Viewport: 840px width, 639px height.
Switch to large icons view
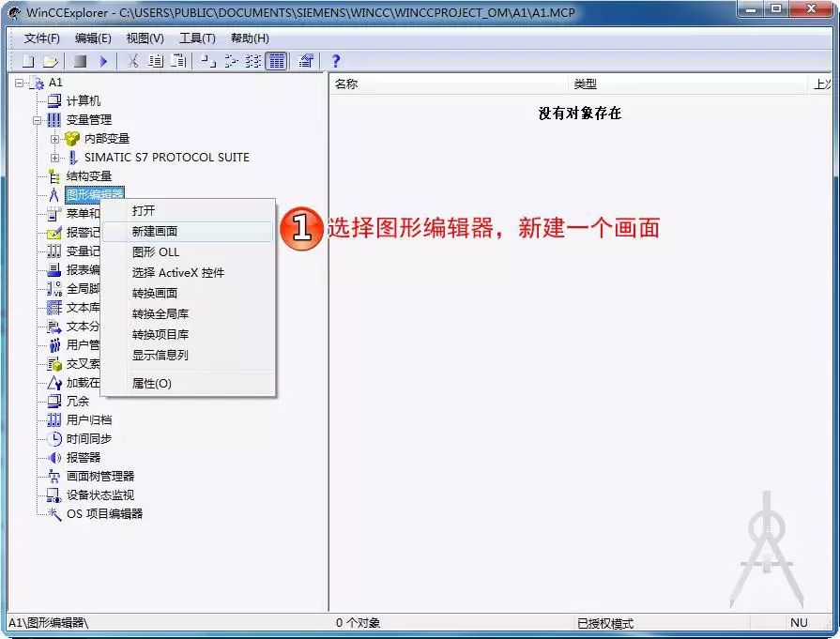point(207,61)
